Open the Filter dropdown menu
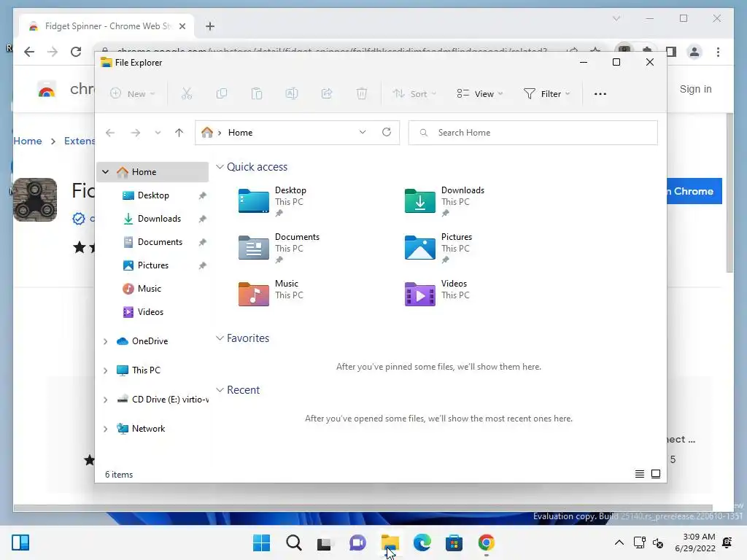The image size is (747, 560). point(546,94)
